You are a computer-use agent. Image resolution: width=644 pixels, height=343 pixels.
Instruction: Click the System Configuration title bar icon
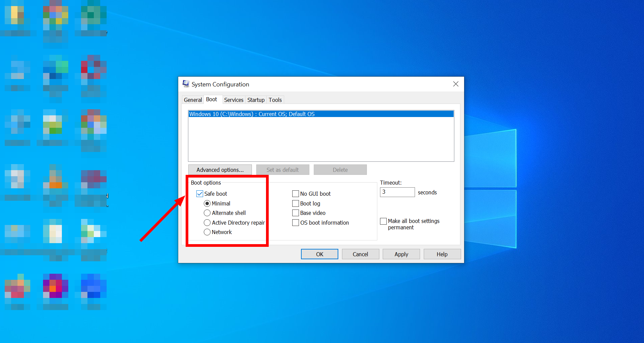(x=186, y=84)
